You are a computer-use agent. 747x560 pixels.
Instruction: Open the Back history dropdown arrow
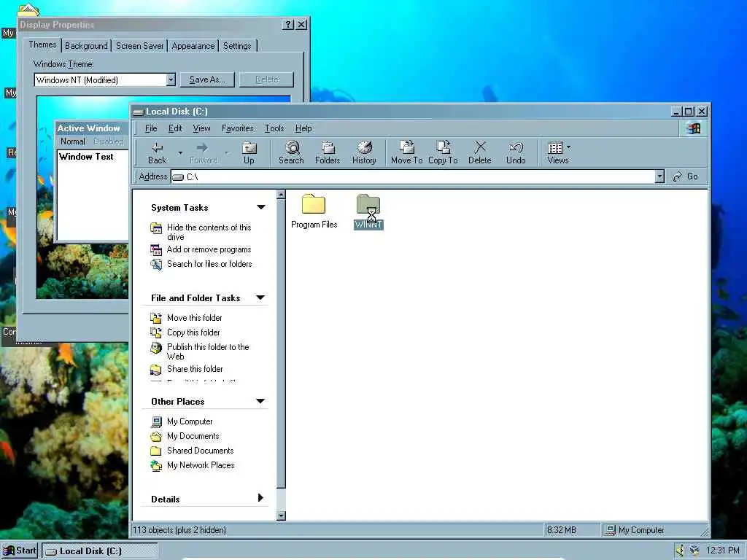pos(180,153)
